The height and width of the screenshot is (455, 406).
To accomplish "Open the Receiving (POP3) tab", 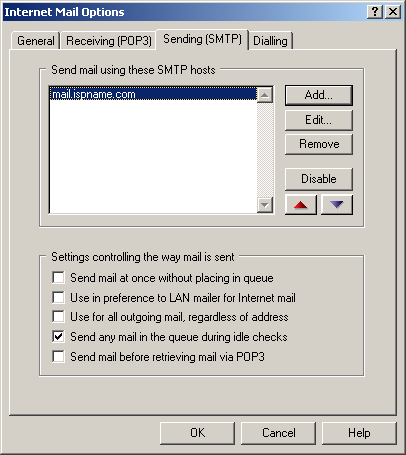I will coord(109,41).
